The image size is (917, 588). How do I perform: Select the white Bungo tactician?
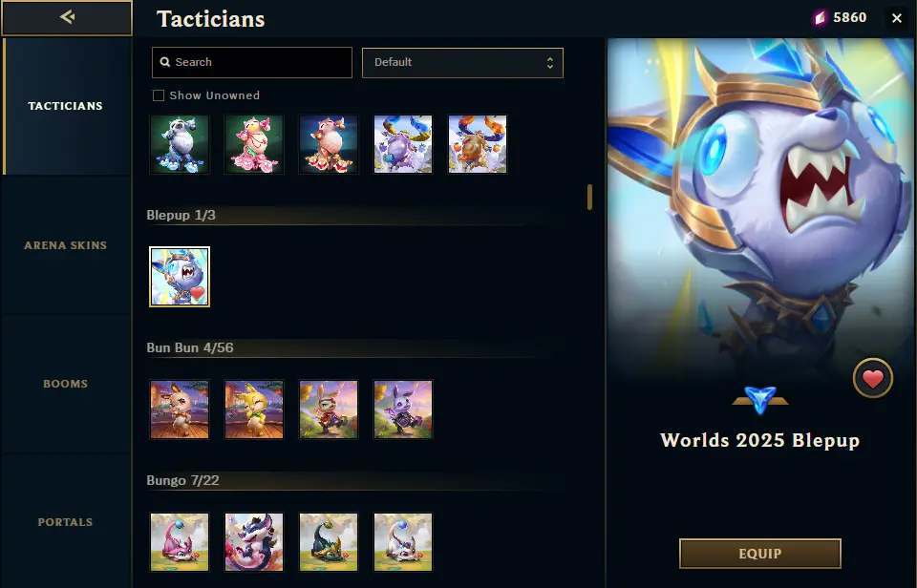tap(403, 542)
